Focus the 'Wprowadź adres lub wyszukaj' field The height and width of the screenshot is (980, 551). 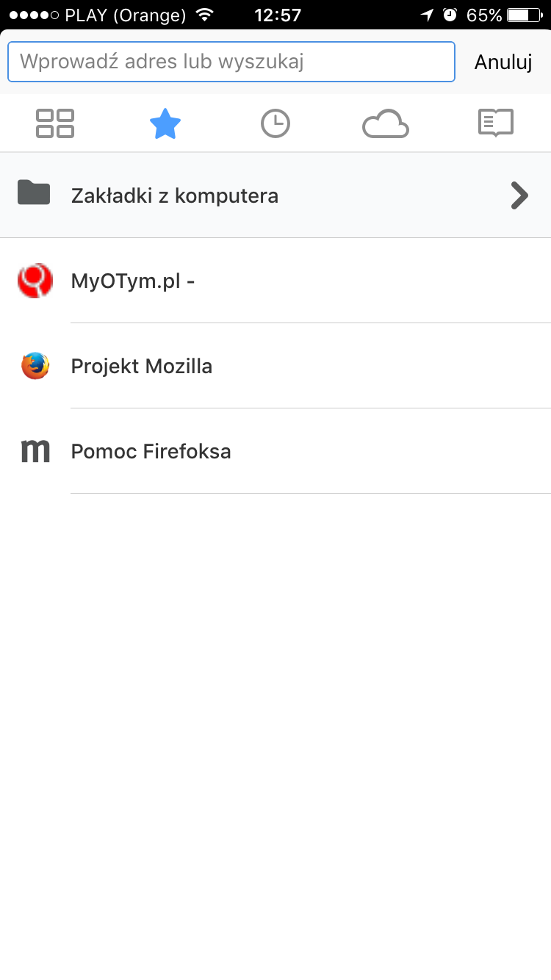231,62
